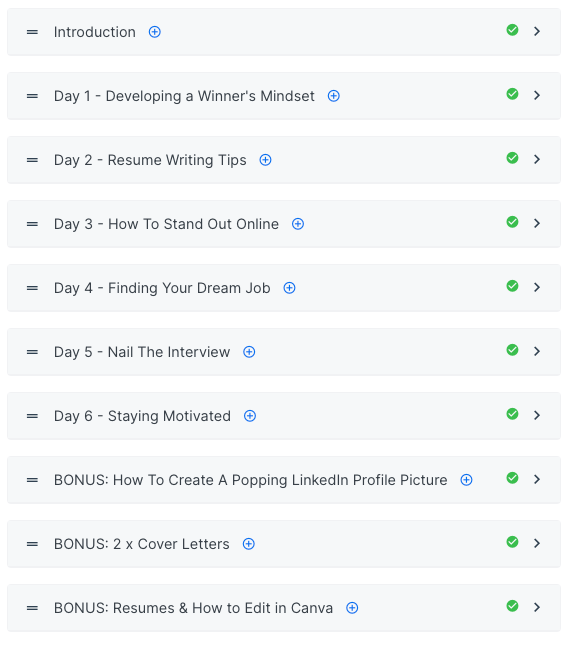This screenshot has width=576, height=652.
Task: Expand the Day 1 section using its chevron
Action: coord(537,95)
